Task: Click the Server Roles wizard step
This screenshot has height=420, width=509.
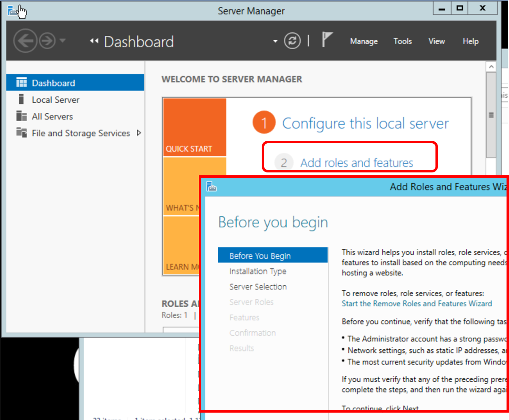Action: tap(251, 302)
